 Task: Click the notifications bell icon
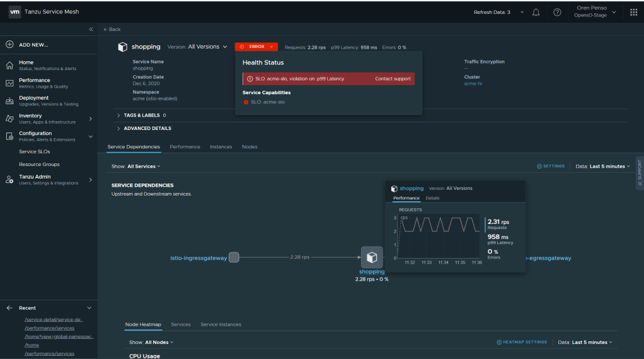[x=536, y=12]
